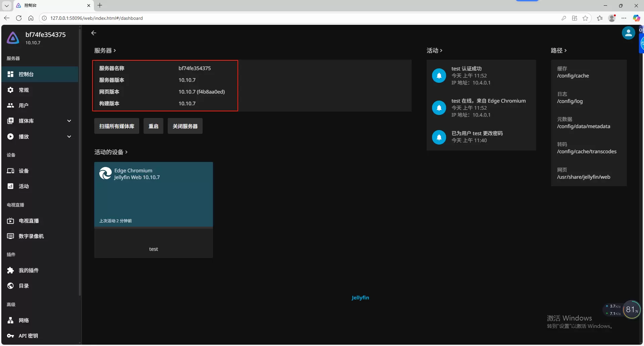Viewport: 644px width, 346px height.
Task: Open 用户 (Users) in sidebar
Action: pyautogui.click(x=23, y=105)
